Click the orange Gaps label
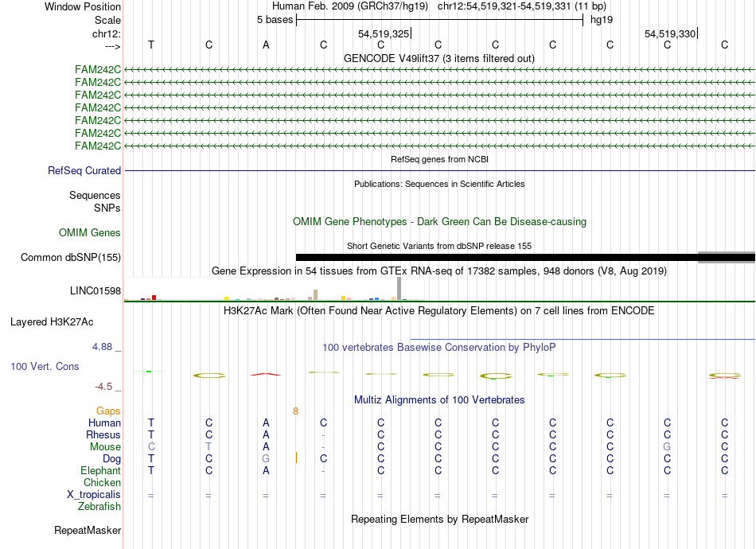This screenshot has width=756, height=549. point(108,411)
